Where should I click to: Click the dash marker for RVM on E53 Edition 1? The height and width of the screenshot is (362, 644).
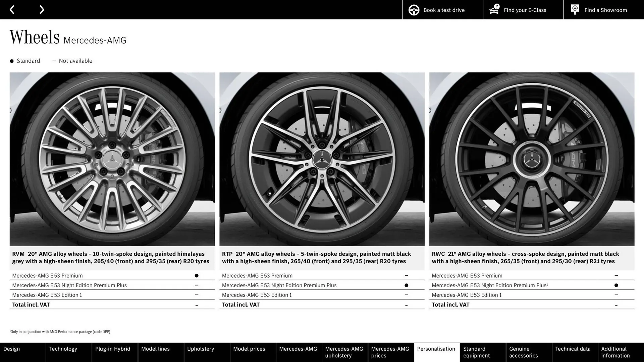pos(197,295)
